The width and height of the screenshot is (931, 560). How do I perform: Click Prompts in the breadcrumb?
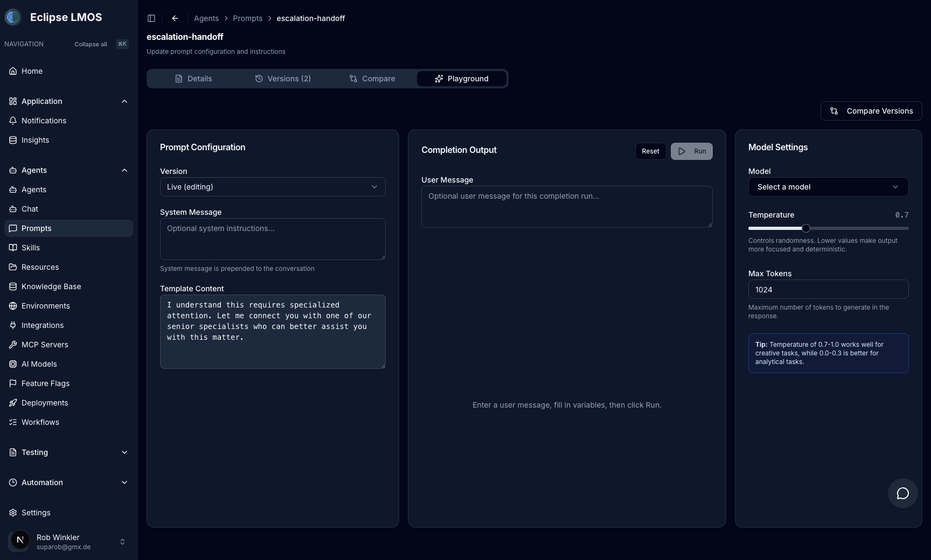[248, 18]
